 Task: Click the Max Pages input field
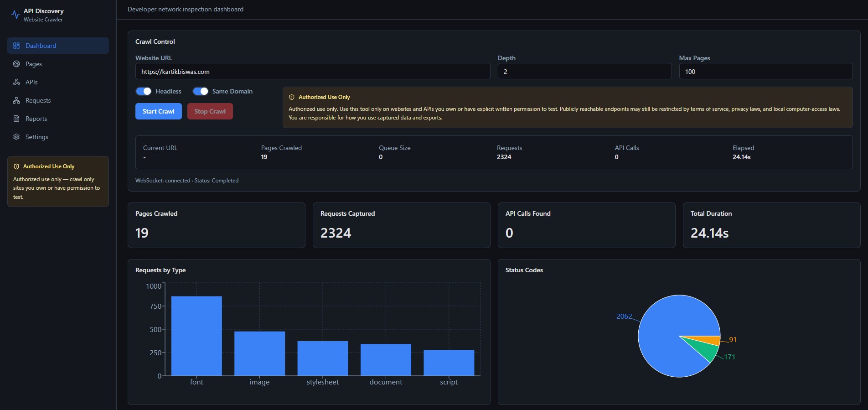click(x=766, y=72)
